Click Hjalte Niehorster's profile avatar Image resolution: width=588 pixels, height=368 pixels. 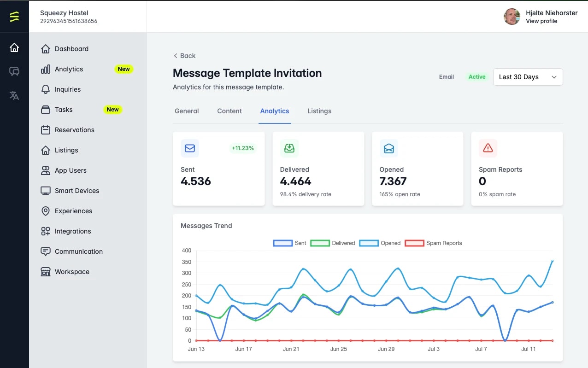click(x=512, y=17)
